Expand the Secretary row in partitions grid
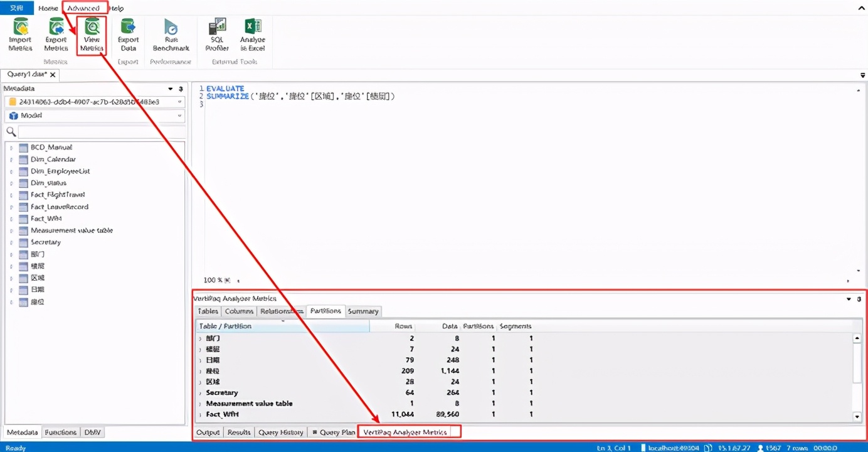This screenshot has height=452, width=868. pos(201,393)
